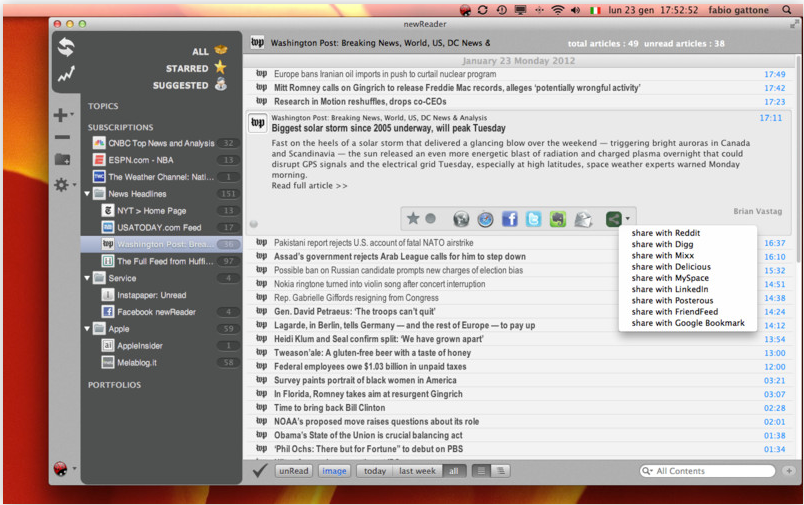
Task: Open article in browser globe icon
Action: point(461,219)
